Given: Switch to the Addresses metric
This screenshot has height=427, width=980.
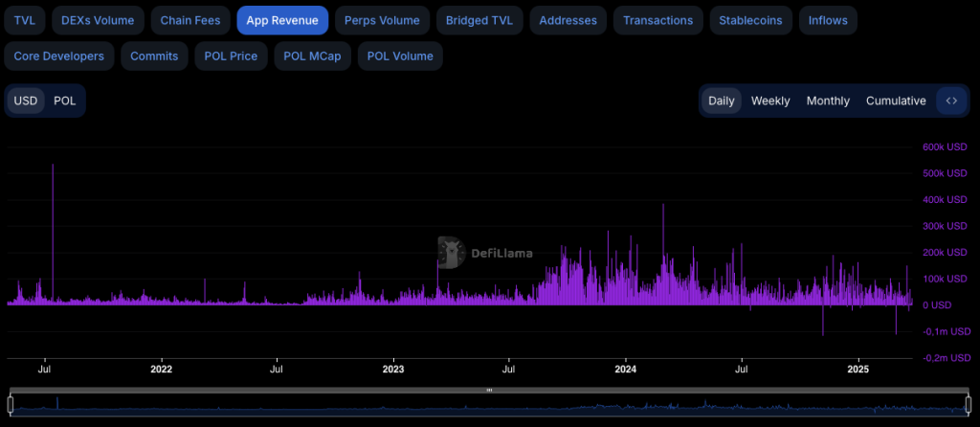Looking at the screenshot, I should click(568, 20).
